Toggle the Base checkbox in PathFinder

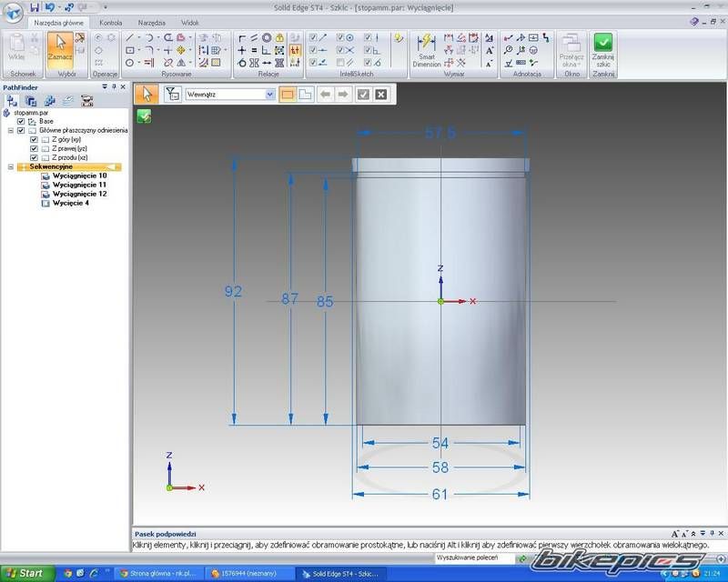(21, 121)
